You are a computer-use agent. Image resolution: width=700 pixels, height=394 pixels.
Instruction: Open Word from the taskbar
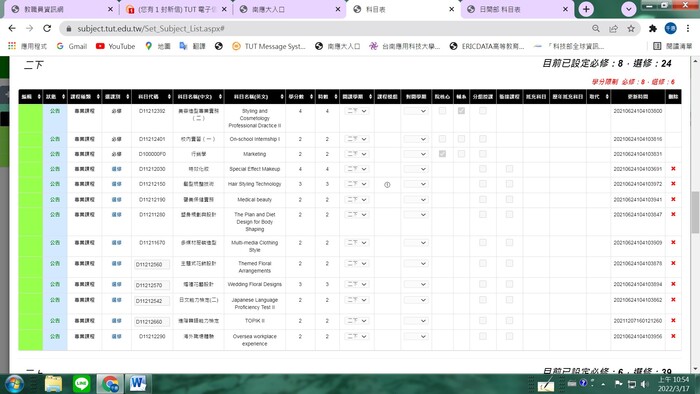click(138, 384)
